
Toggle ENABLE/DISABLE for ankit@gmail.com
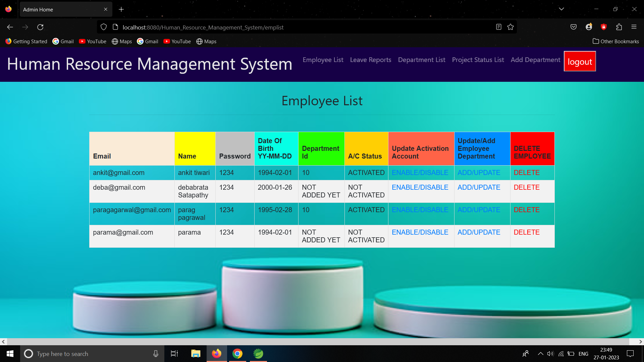[x=420, y=173]
